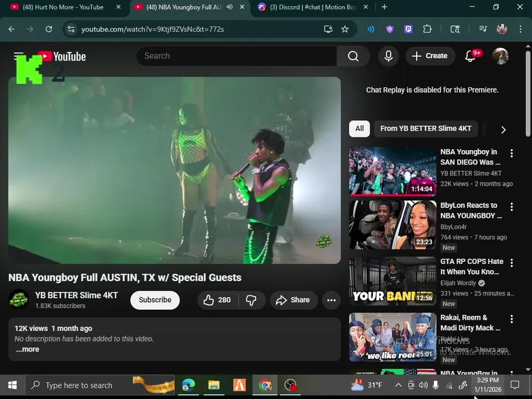This screenshot has height=399, width=532.
Task: Open Windows notification center icon
Action: click(x=515, y=385)
